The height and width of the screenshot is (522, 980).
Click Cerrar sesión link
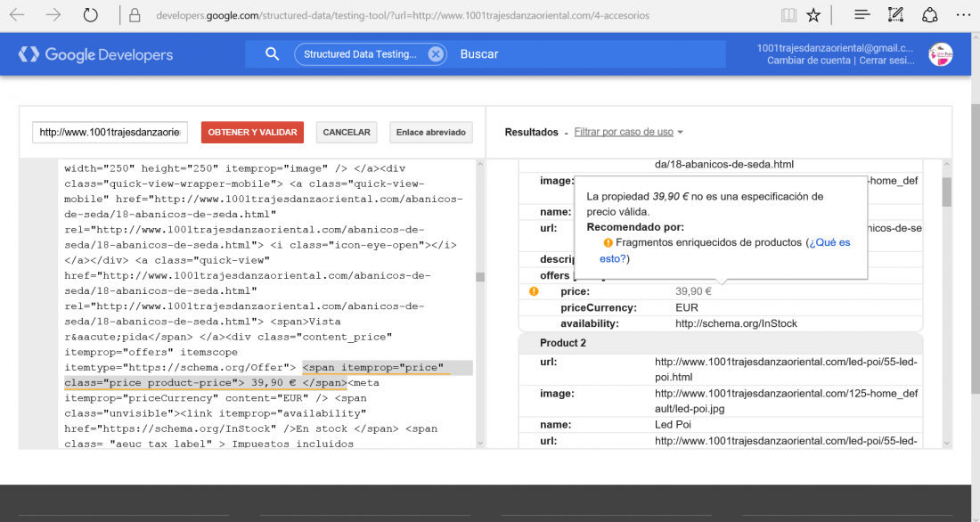click(x=886, y=61)
